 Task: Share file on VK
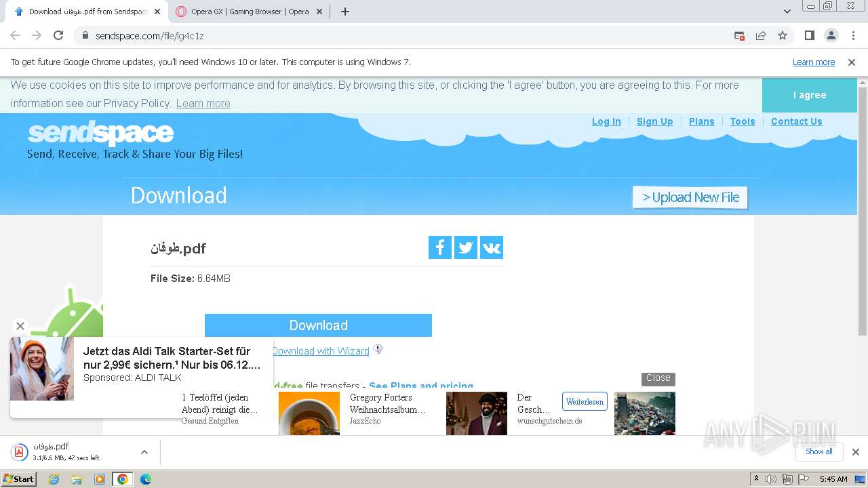coord(492,247)
